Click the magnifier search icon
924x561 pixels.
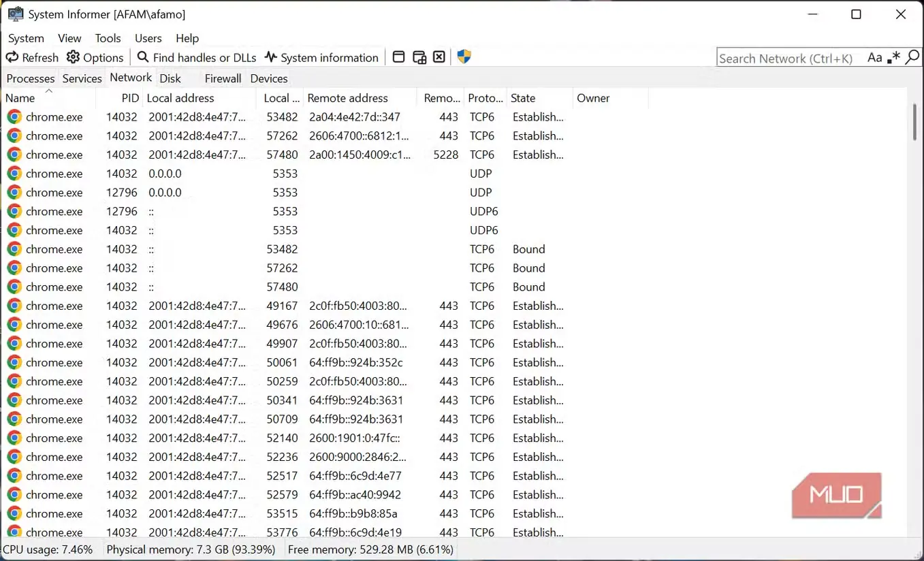pos(912,58)
